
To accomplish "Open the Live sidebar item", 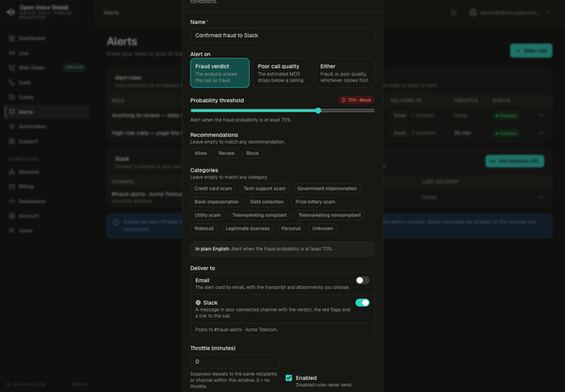I will click(x=47, y=53).
